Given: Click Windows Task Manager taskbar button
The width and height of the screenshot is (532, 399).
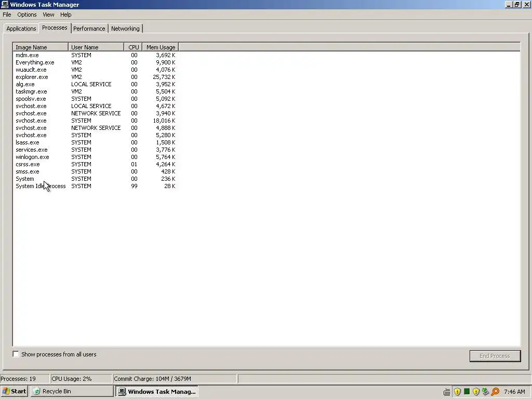Looking at the screenshot, I should (157, 391).
